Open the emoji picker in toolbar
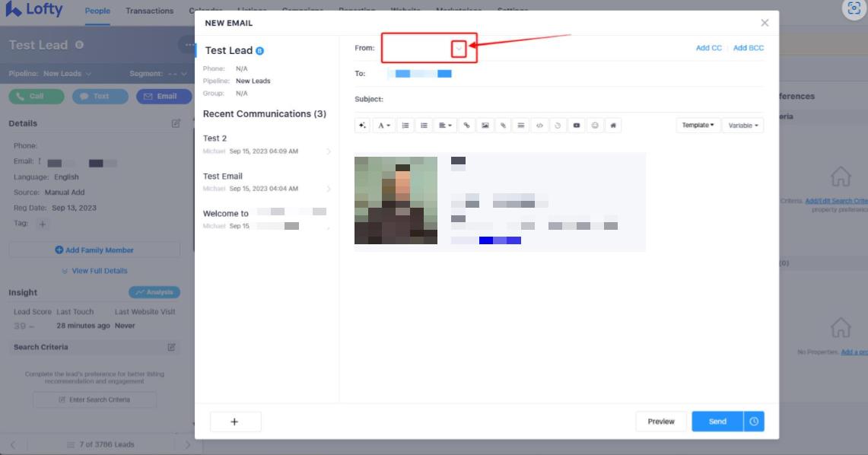The image size is (868, 455). coord(595,126)
